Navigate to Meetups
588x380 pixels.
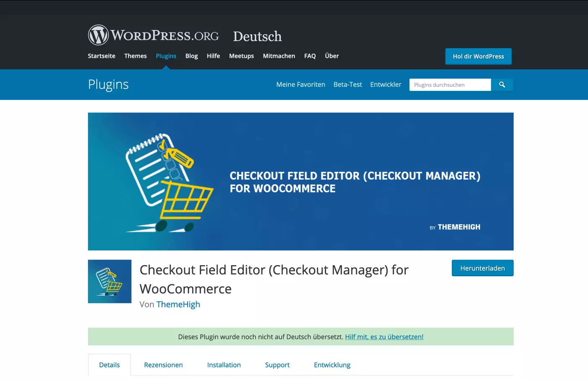241,56
